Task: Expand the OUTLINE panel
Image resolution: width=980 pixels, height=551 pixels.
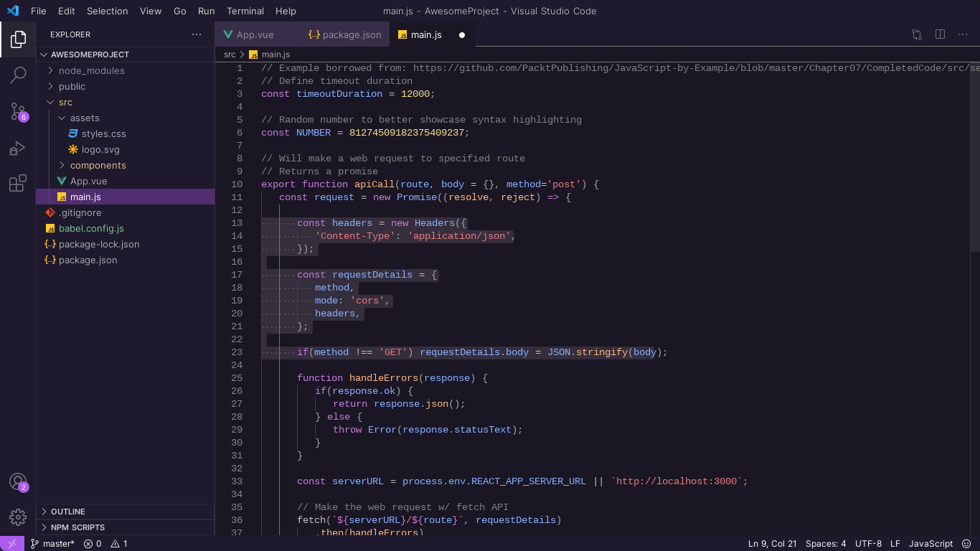Action: 126,512
